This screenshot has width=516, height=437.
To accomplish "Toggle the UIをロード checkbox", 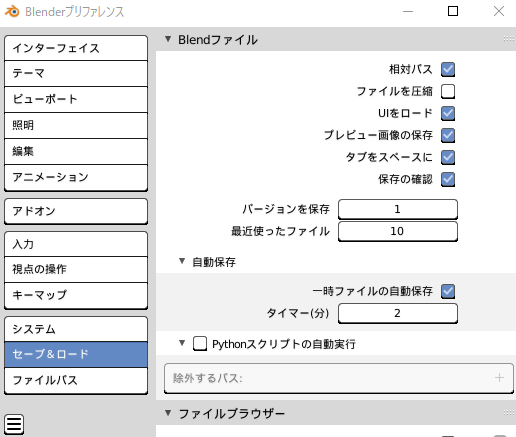I will [x=448, y=113].
